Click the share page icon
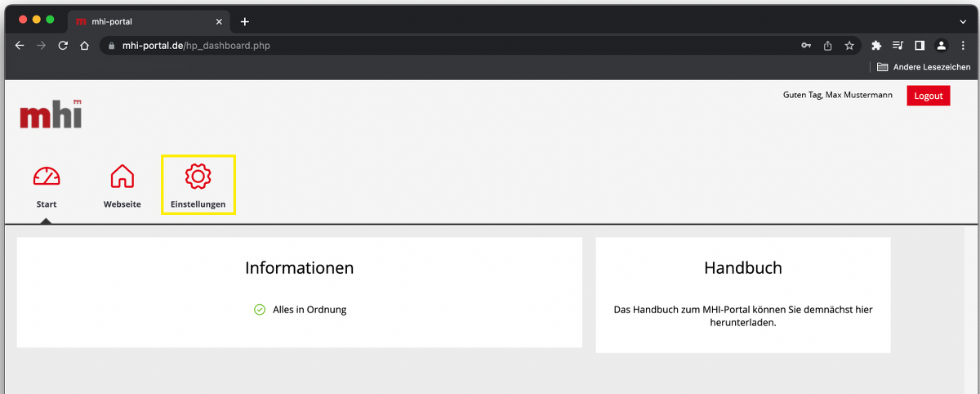This screenshot has width=980, height=394. pyautogui.click(x=827, y=46)
